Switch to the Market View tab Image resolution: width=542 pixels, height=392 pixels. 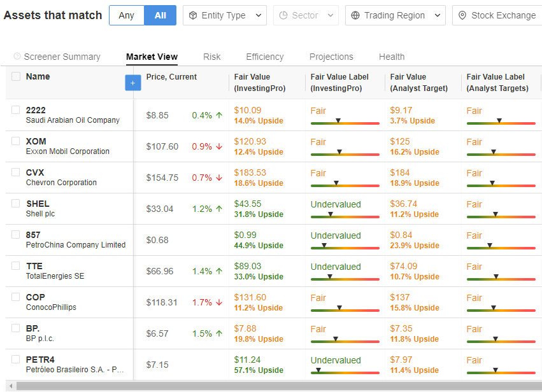[x=152, y=57]
